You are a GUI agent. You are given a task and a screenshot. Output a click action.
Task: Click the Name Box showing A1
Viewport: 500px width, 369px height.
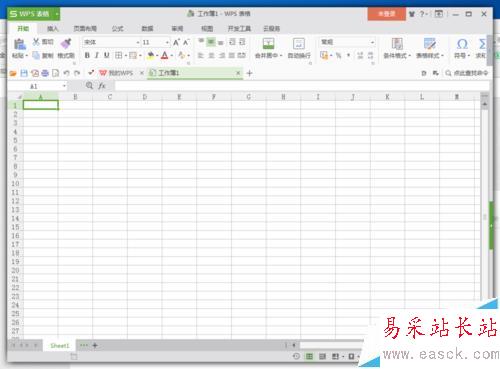37,86
